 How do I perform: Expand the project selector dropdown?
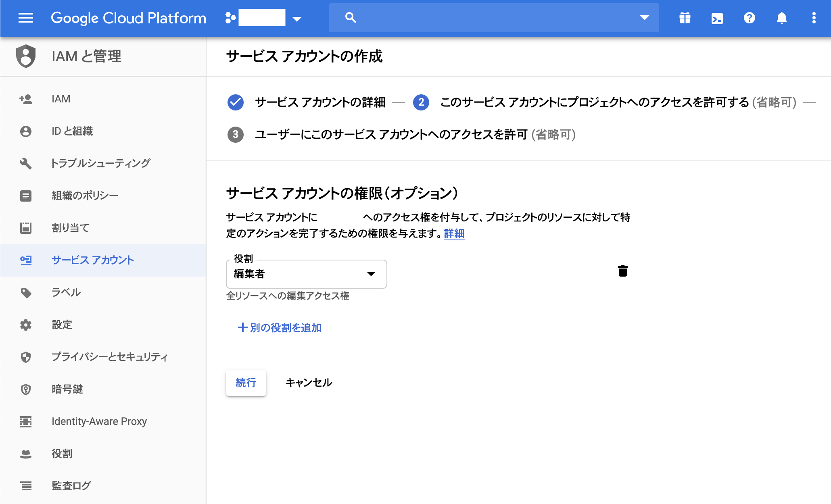[297, 19]
